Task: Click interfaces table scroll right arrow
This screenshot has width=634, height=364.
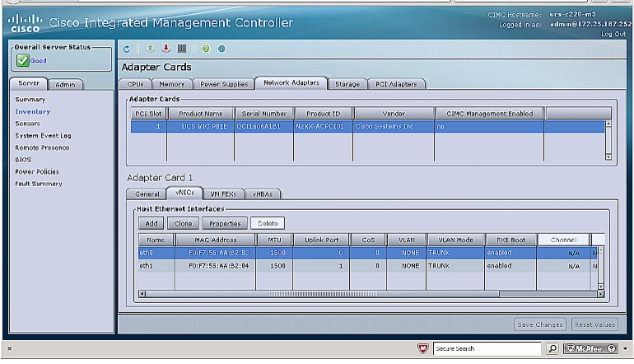Action: pyautogui.click(x=601, y=294)
